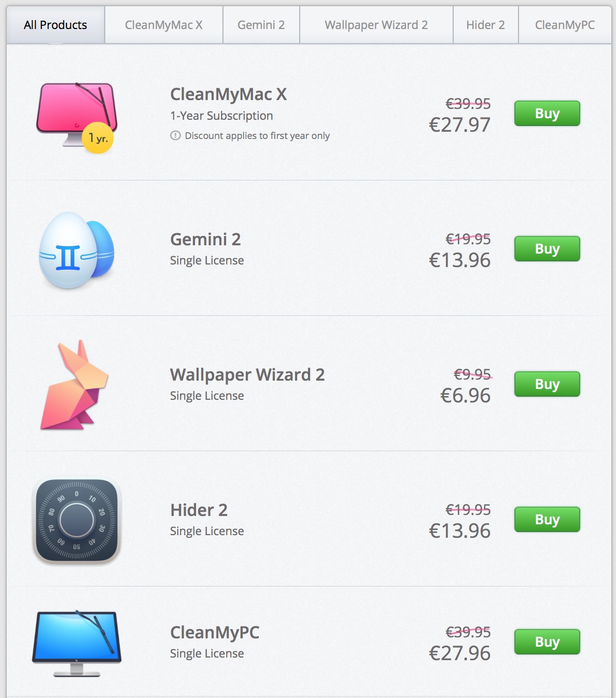Screen dimensions: 616x698
Task: Buy Hider 2 single license
Action: click(547, 520)
